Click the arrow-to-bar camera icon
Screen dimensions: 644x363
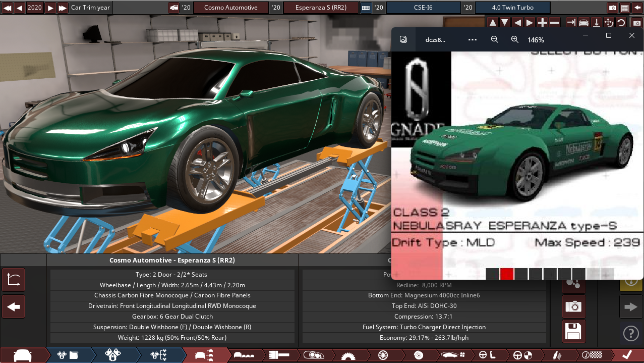pos(571,23)
